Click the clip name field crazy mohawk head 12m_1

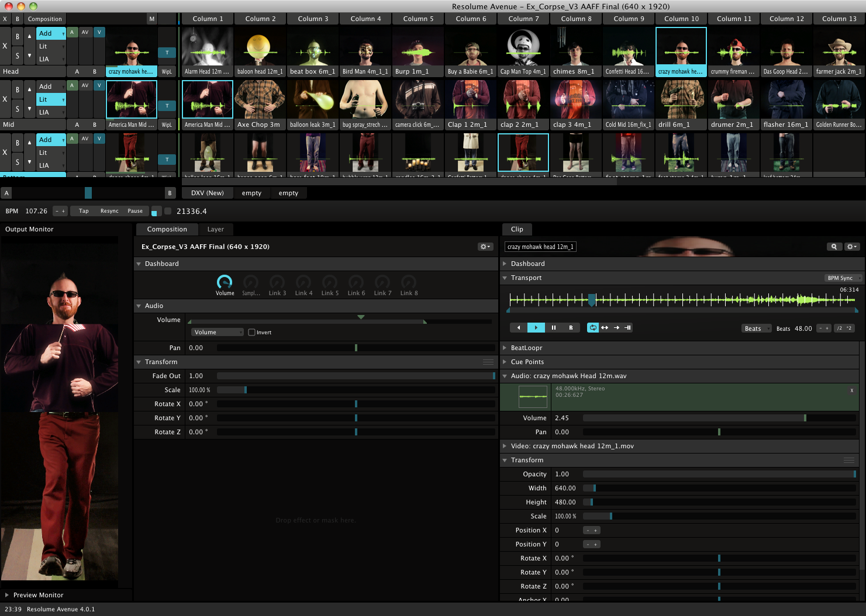click(540, 247)
